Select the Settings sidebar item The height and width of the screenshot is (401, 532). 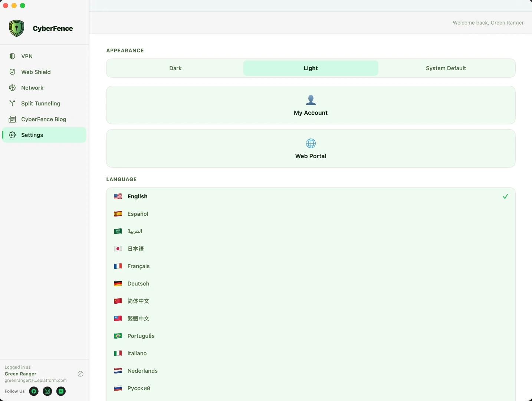(x=44, y=135)
